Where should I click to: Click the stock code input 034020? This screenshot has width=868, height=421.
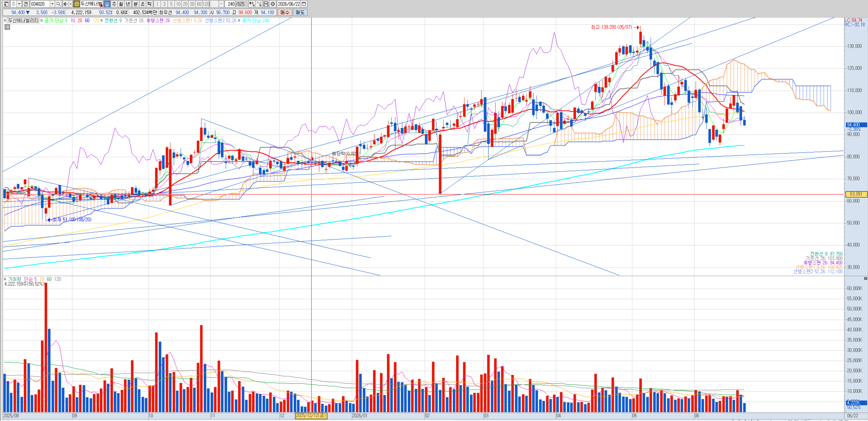pos(40,4)
